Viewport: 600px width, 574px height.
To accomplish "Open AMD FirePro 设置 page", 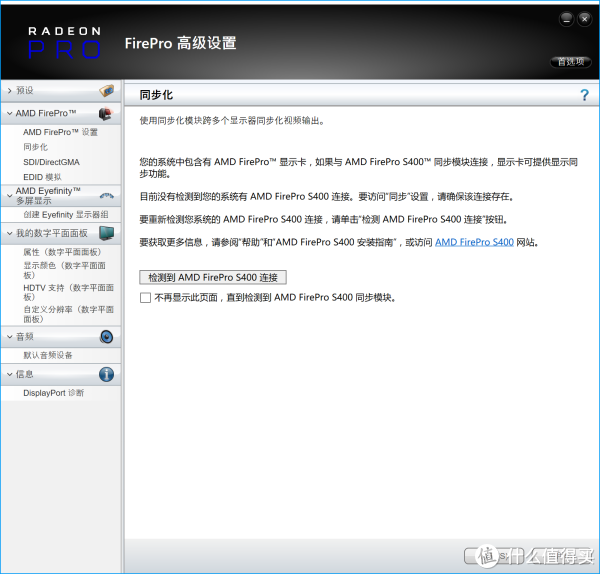I will click(x=60, y=132).
